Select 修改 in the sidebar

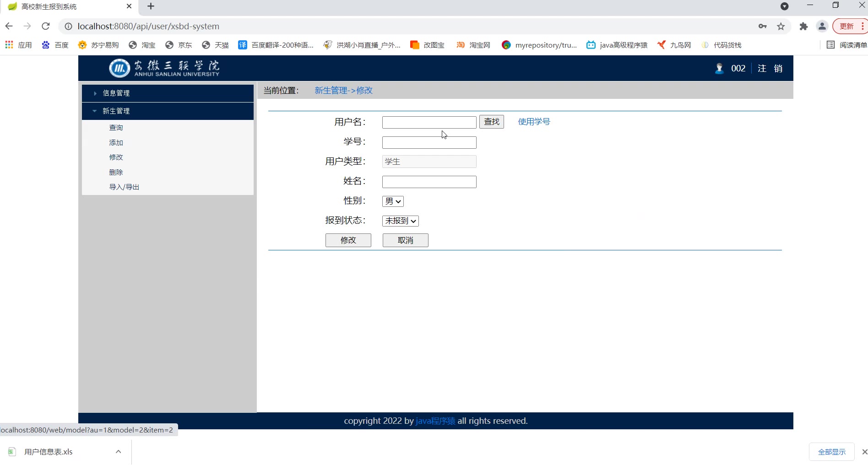[x=116, y=157]
